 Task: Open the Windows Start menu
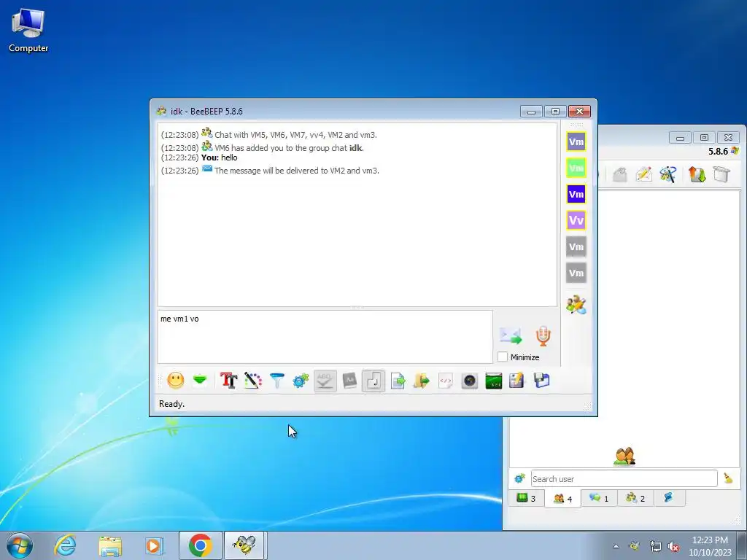(19, 545)
